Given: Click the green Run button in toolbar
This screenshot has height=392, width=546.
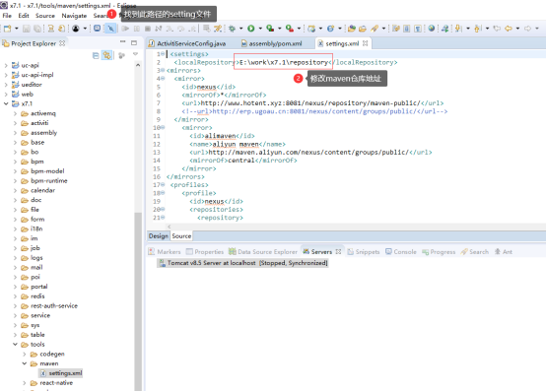Looking at the screenshot, I should point(250,29).
